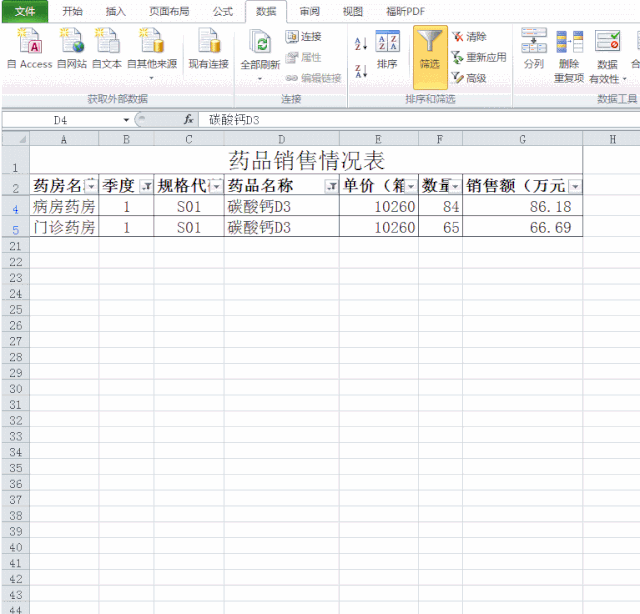640x614 pixels.
Task: Open Refresh All dropdown arrow
Action: click(x=260, y=79)
